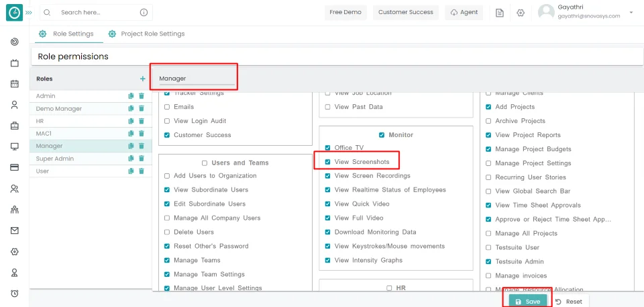
Task: Click the briefcase icon in left sidebar
Action: pyautogui.click(x=14, y=126)
